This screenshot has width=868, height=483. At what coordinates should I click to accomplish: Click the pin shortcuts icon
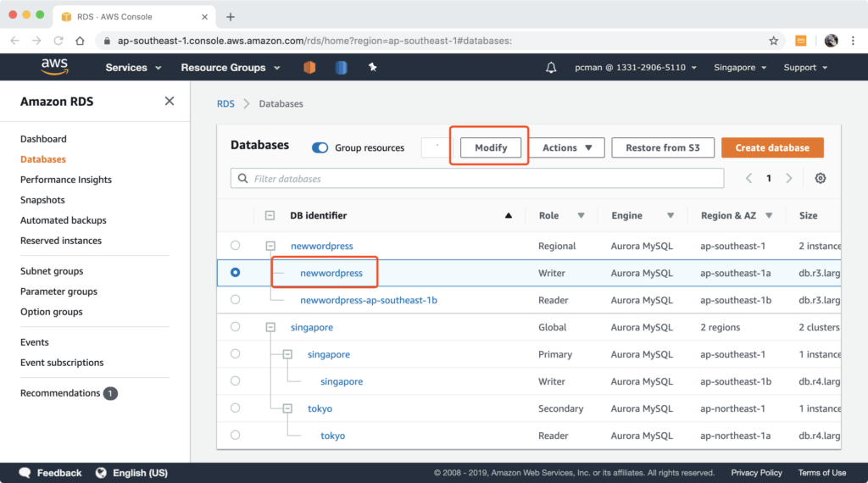(373, 67)
